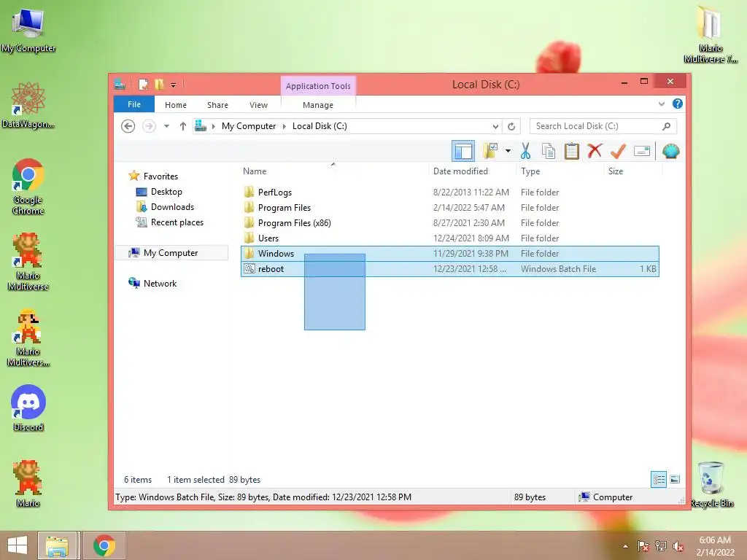Click the window system icon in title bar
This screenshot has width=747, height=560.
[120, 85]
